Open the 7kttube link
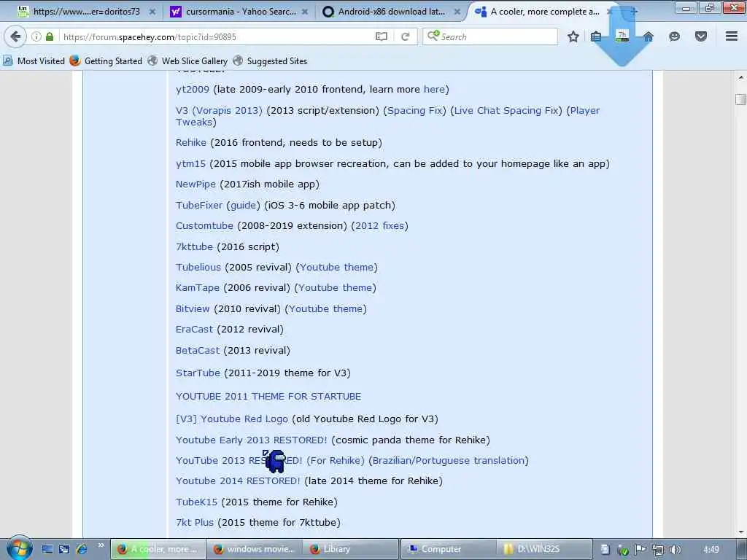The image size is (747, 560). 194,246
